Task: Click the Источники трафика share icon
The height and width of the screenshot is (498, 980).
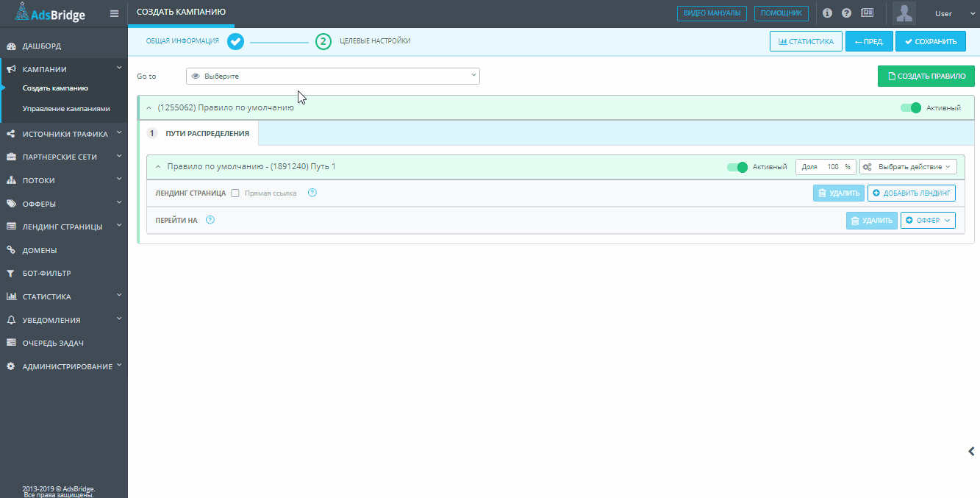Action: point(11,134)
